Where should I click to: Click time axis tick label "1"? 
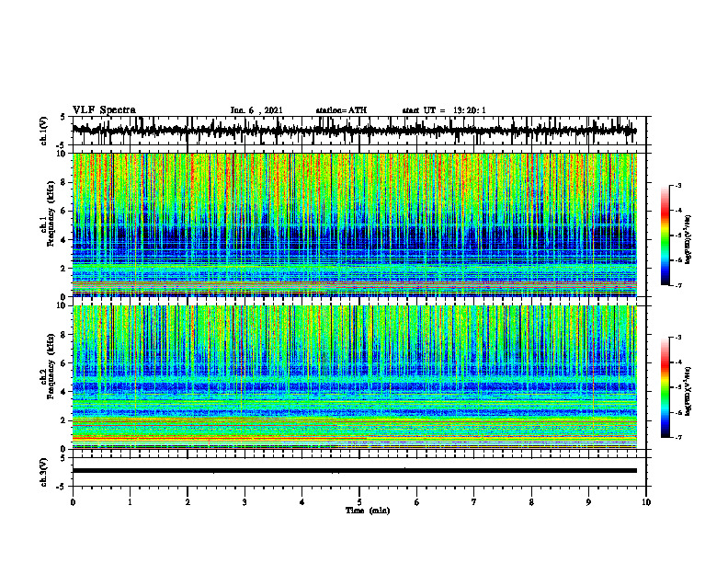(x=130, y=502)
